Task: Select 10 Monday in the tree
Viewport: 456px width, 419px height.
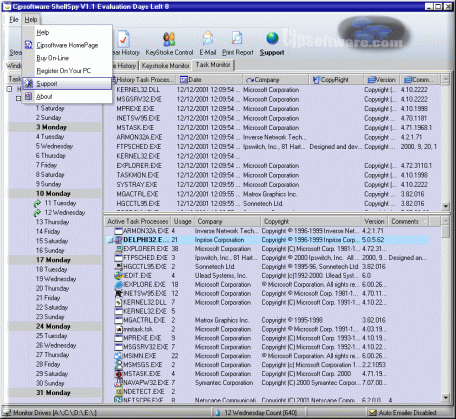Action: click(x=53, y=193)
